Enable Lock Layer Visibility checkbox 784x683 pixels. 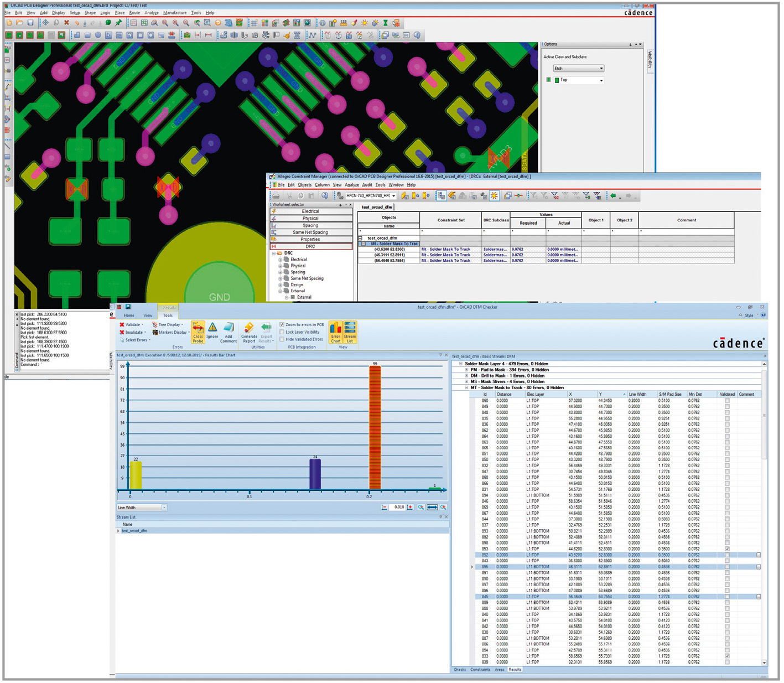click(282, 332)
